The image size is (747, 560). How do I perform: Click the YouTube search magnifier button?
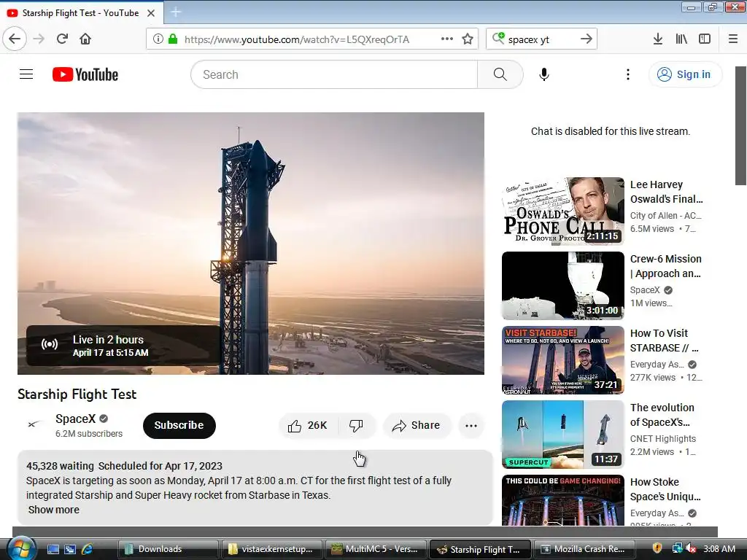pos(500,74)
